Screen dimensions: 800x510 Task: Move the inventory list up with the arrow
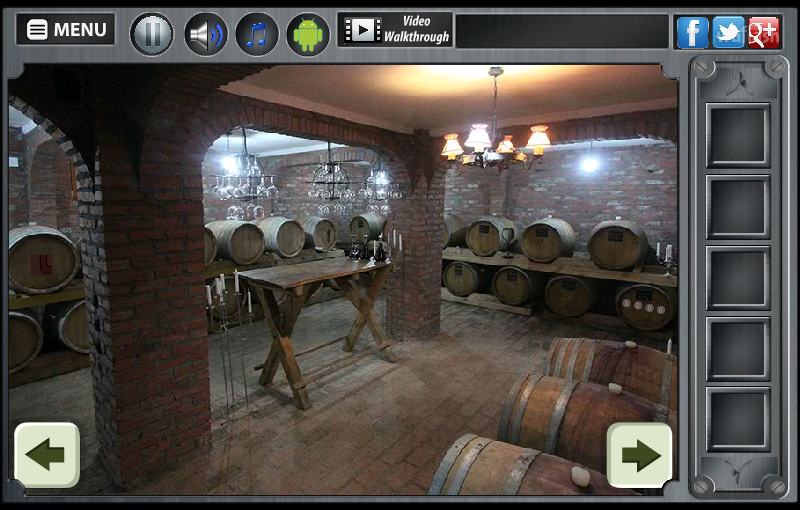(738, 84)
